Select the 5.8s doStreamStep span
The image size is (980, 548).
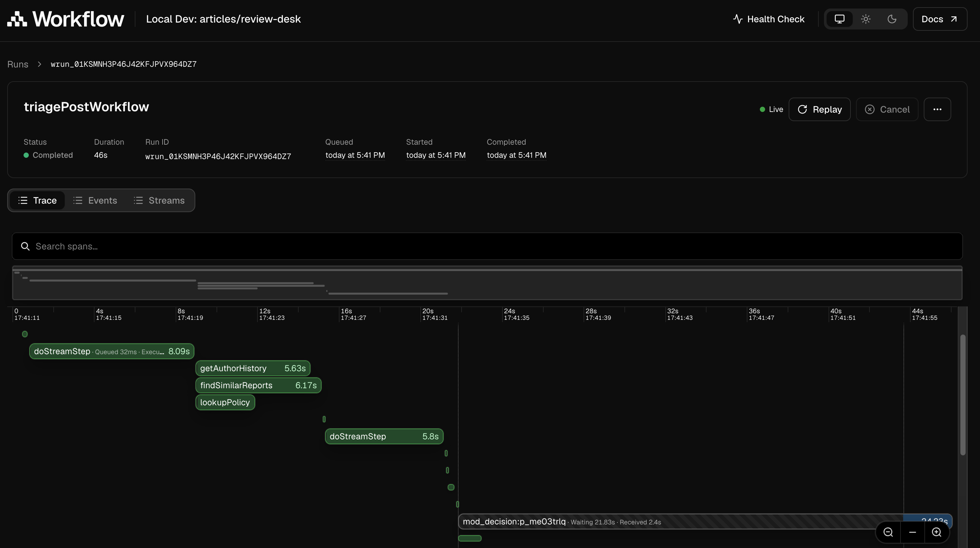384,436
